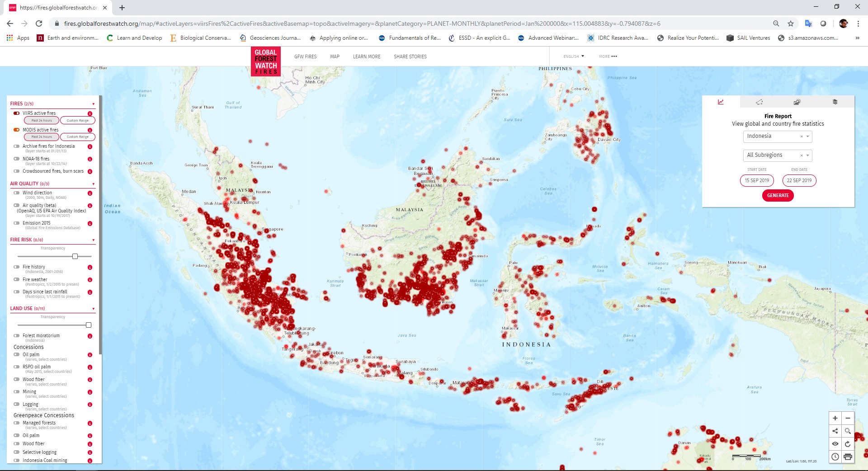
Task: Toggle the Forest moratorium layer
Action: click(x=17, y=336)
